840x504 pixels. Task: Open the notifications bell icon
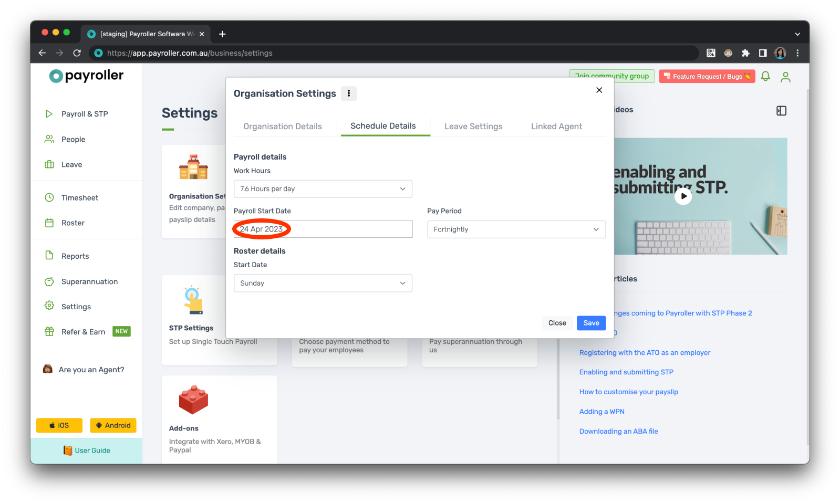pos(765,77)
